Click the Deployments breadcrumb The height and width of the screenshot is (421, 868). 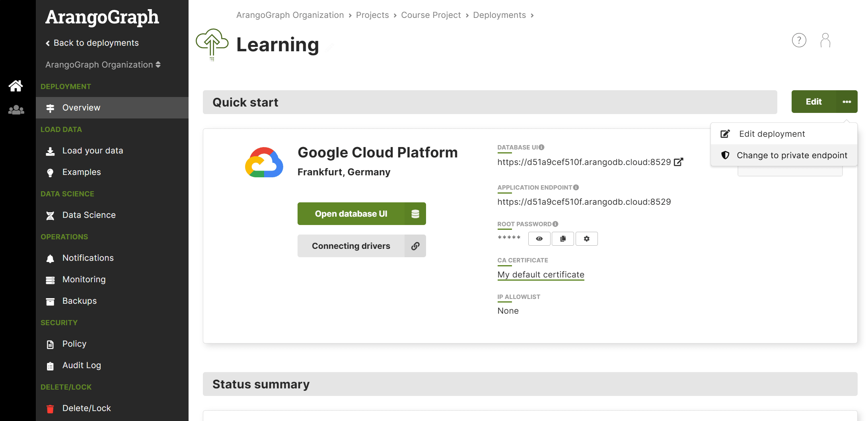tap(499, 15)
